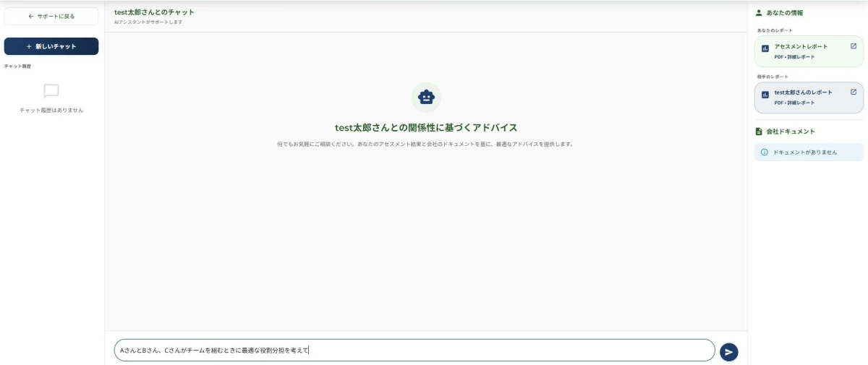This screenshot has width=868, height=365.
Task: Click チャット履歴はありません text
Action: [x=51, y=111]
